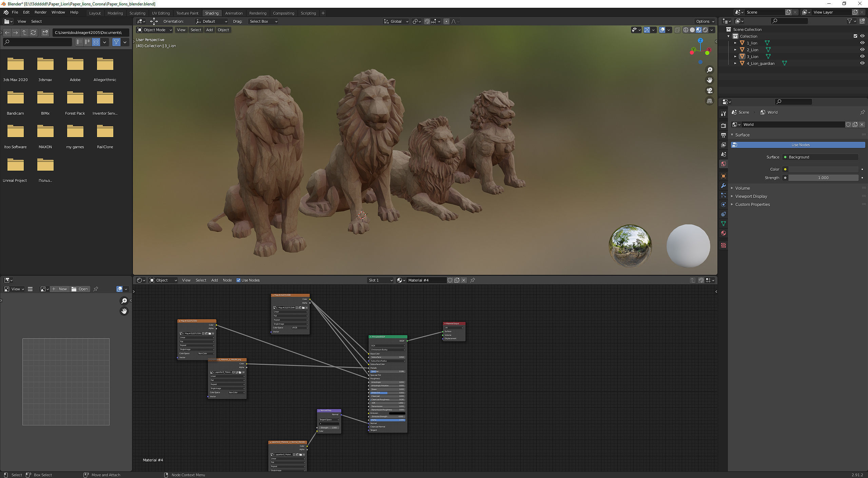The image size is (868, 478).
Task: Open the Render properties tab
Action: pyautogui.click(x=724, y=126)
